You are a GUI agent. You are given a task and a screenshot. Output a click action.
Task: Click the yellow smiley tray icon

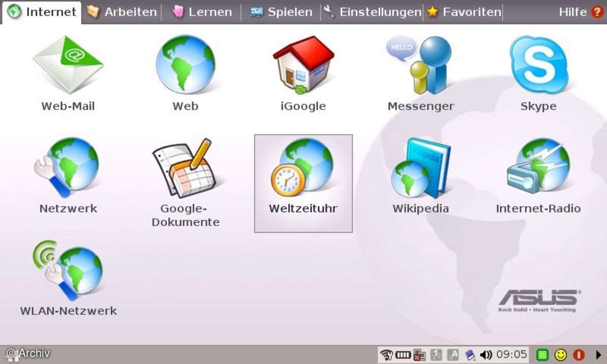point(560,355)
